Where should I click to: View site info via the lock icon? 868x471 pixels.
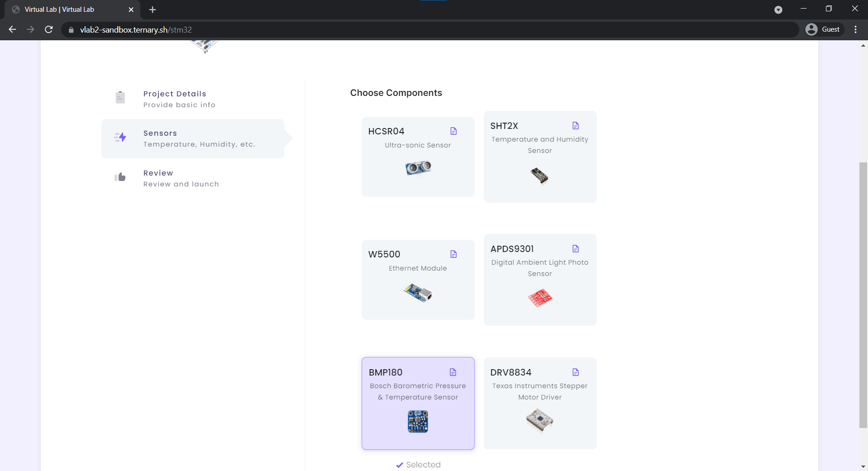[x=71, y=30]
